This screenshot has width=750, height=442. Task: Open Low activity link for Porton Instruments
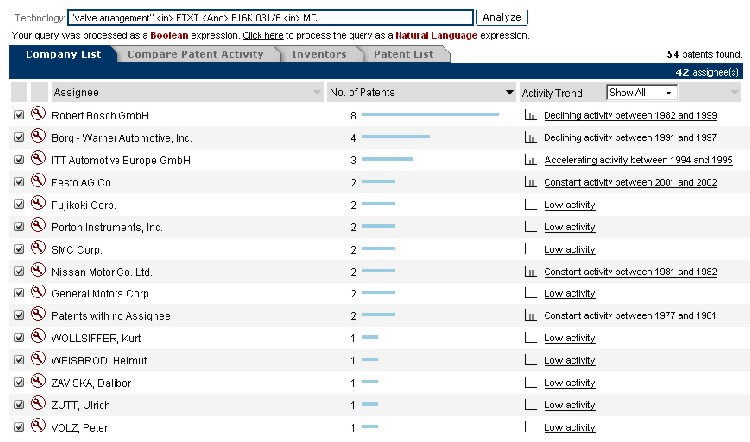[570, 227]
